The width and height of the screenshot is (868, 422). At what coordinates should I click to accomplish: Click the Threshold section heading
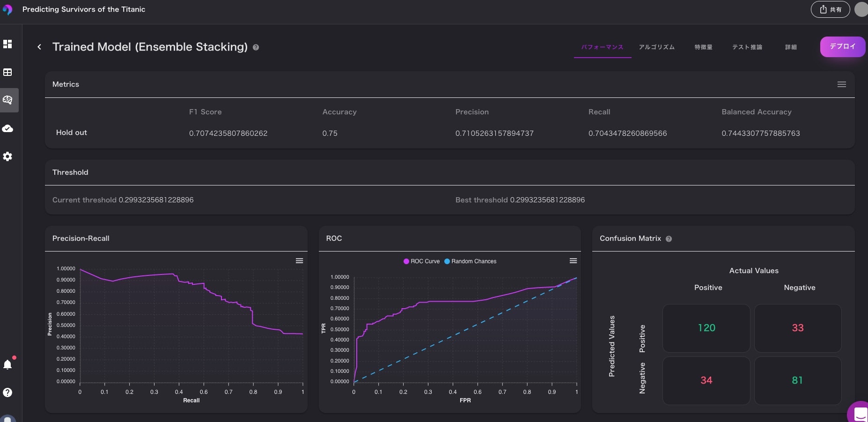tap(70, 172)
